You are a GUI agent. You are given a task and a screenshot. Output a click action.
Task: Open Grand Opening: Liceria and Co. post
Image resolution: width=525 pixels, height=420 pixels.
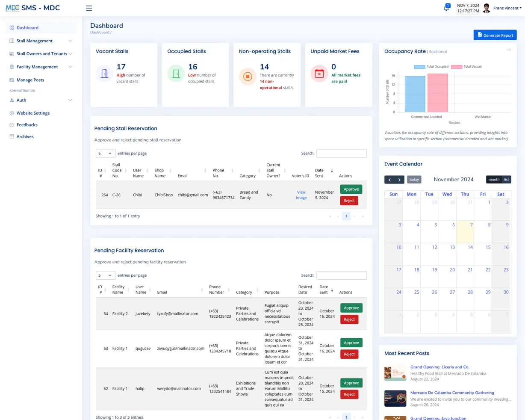[439, 367]
